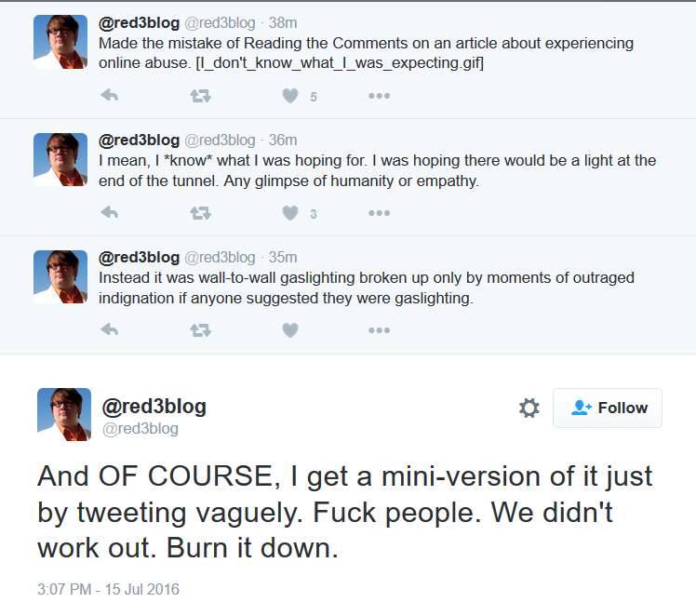Like the tweet with 5 likes
This screenshot has width=696, height=616.
tap(290, 96)
